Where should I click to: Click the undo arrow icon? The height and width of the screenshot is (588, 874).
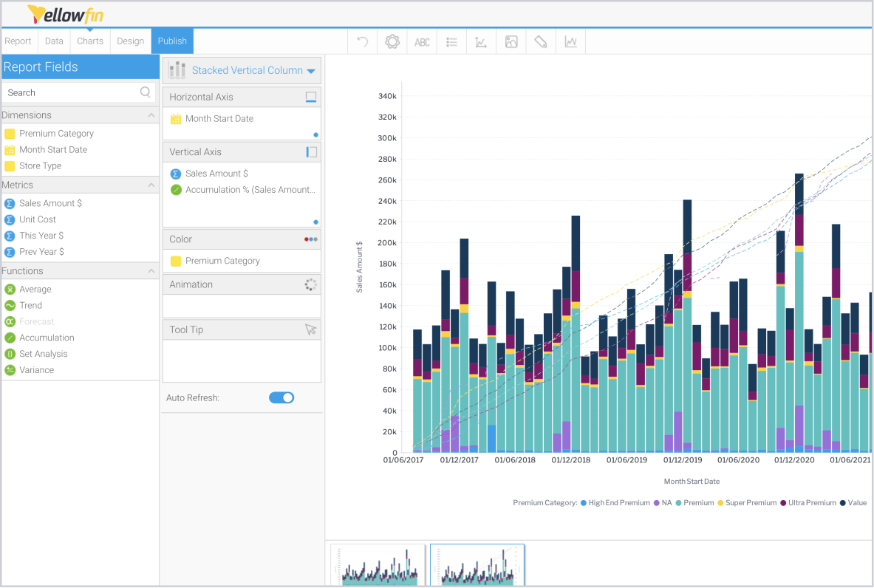tap(363, 42)
